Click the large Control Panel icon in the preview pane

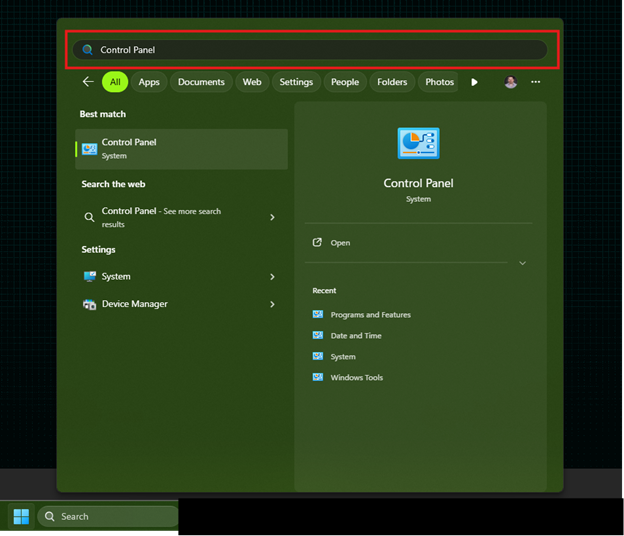(418, 143)
